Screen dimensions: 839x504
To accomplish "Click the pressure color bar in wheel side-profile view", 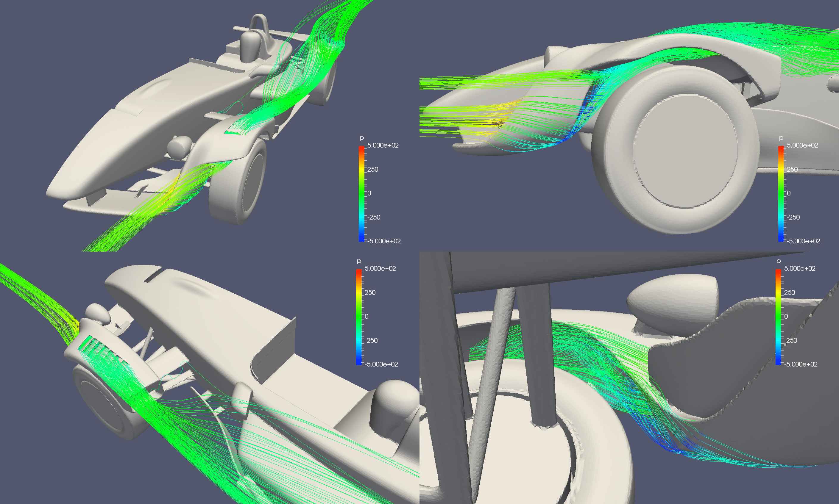I will 781,194.
